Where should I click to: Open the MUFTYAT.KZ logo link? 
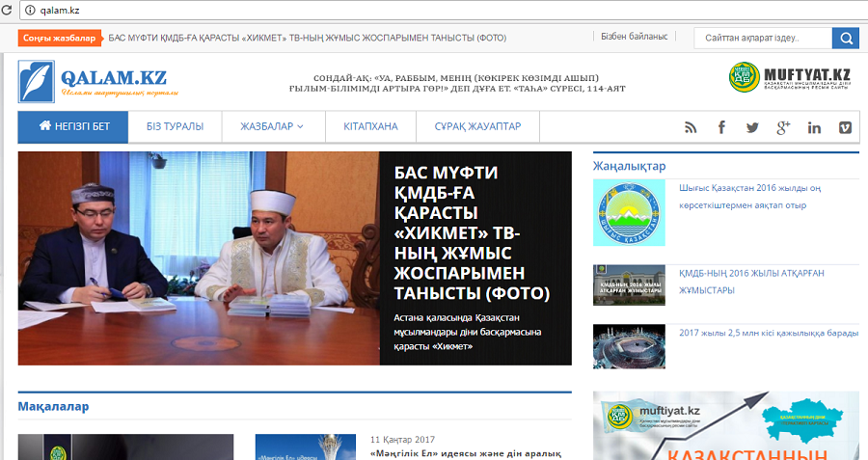coord(790,77)
